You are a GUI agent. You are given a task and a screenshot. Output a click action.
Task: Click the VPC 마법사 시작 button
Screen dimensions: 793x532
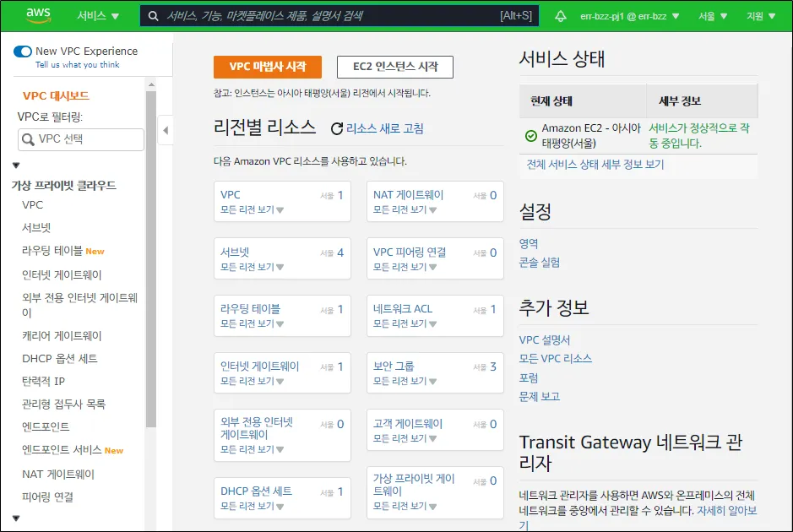tap(268, 67)
